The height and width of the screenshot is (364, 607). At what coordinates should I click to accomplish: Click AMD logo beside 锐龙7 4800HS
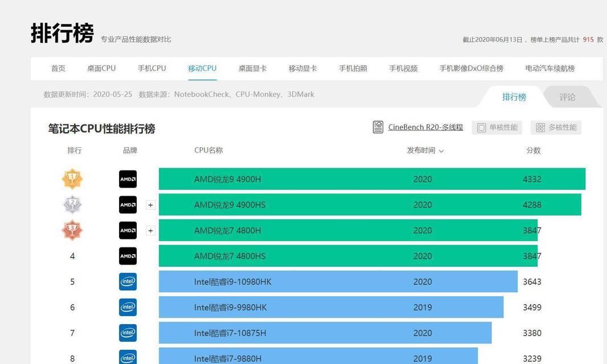coord(128,256)
